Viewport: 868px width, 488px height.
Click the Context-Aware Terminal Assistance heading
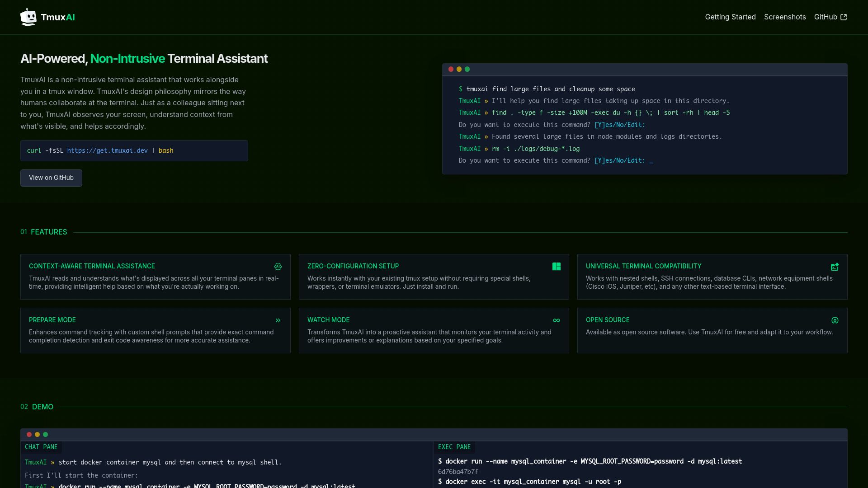click(x=92, y=266)
